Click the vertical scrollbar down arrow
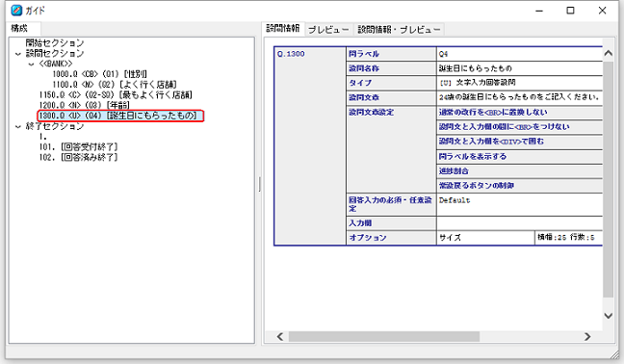 (x=608, y=316)
